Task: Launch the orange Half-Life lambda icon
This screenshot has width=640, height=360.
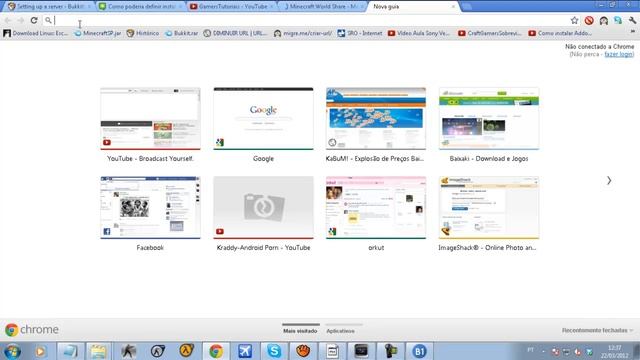Action: pos(187,351)
